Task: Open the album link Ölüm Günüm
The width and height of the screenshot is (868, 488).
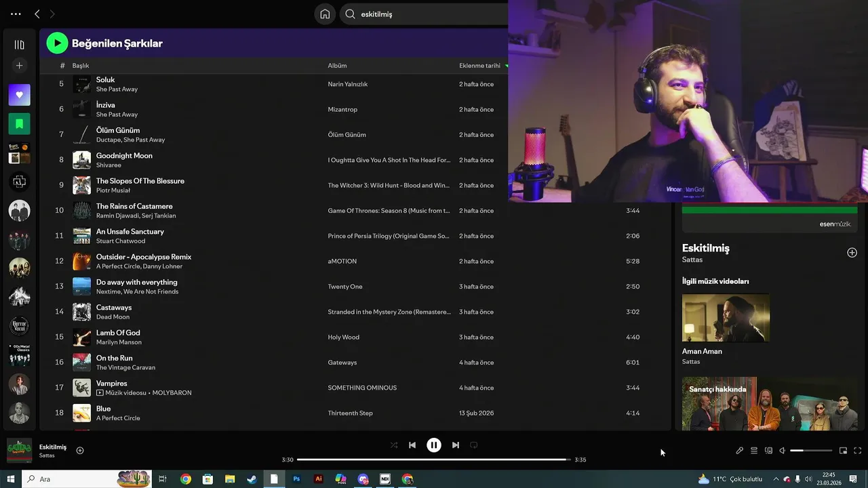Action: pyautogui.click(x=347, y=135)
